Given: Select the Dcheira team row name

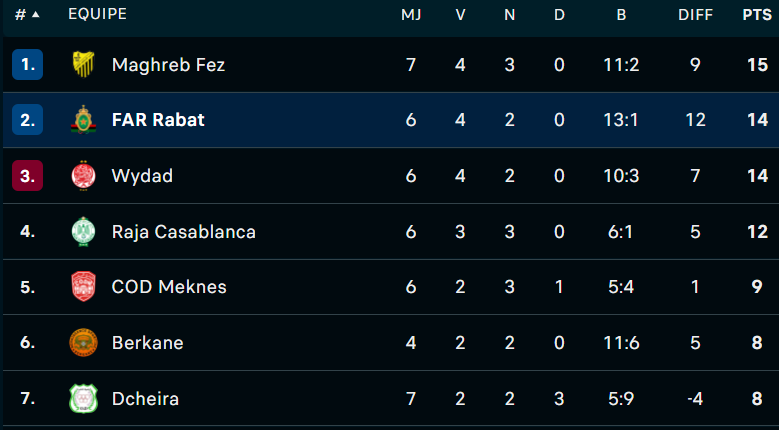Looking at the screenshot, I should click(x=145, y=399).
